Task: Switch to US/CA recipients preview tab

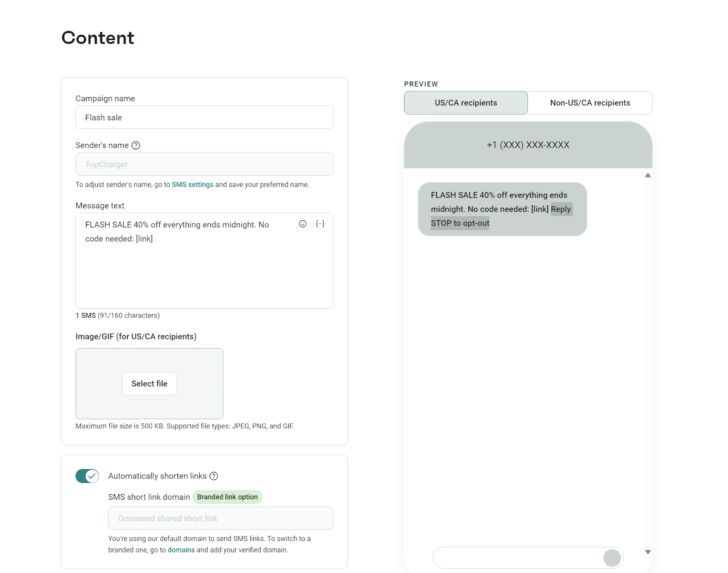Action: 465,103
